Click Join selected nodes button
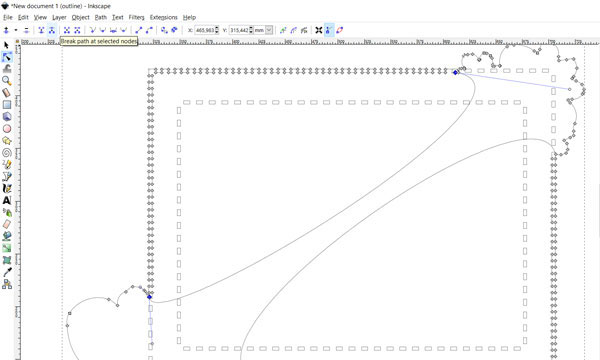The width and height of the screenshot is (600, 360). click(41, 30)
